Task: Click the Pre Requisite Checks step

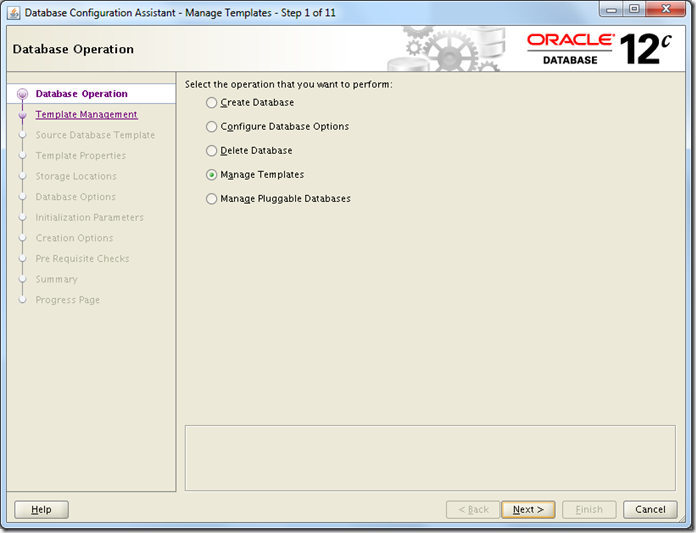Action: click(x=82, y=259)
